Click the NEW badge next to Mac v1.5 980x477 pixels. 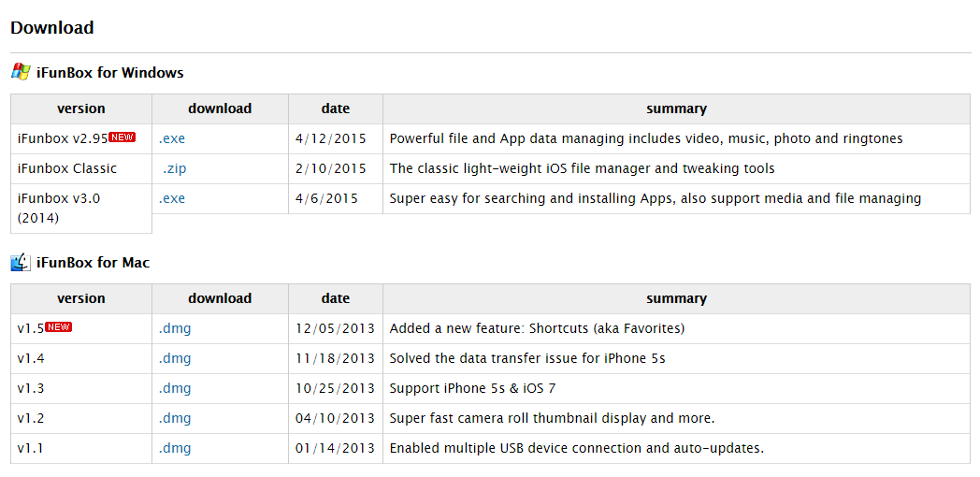(59, 326)
